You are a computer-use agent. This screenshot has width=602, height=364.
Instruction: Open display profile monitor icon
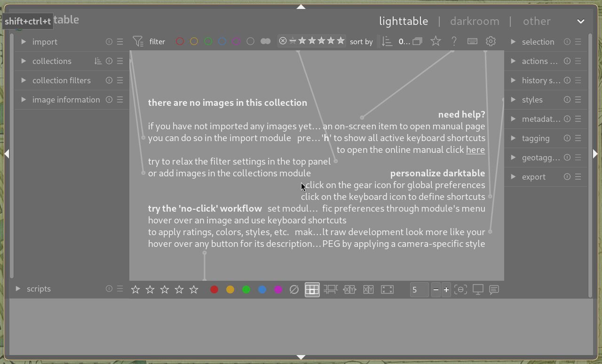tap(478, 290)
